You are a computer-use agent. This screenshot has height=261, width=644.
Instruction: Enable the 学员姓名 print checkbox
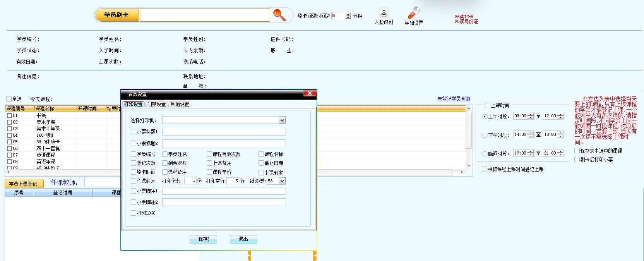click(x=165, y=154)
